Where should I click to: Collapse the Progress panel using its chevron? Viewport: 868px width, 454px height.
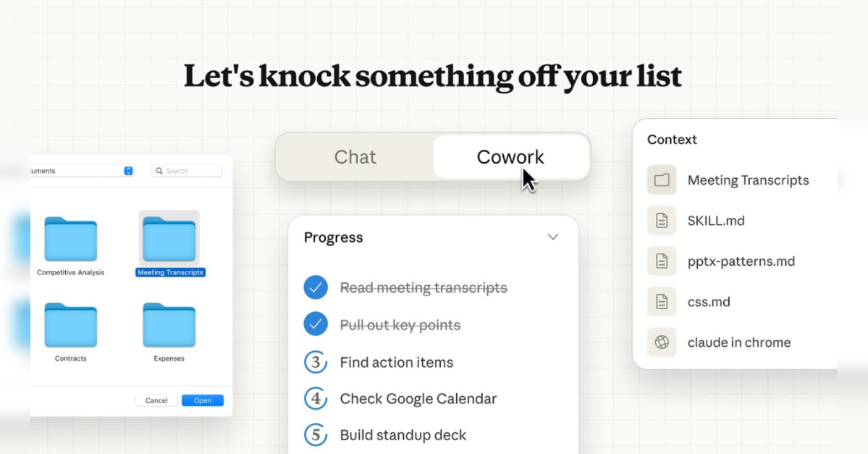(x=553, y=237)
